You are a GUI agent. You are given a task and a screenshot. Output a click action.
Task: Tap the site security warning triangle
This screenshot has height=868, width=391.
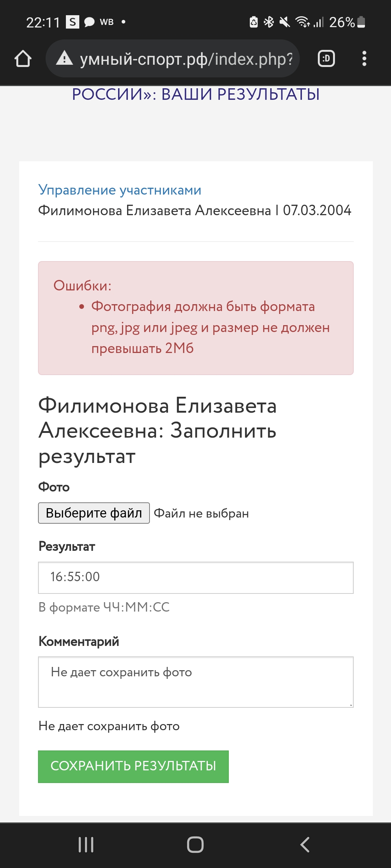[x=64, y=58]
